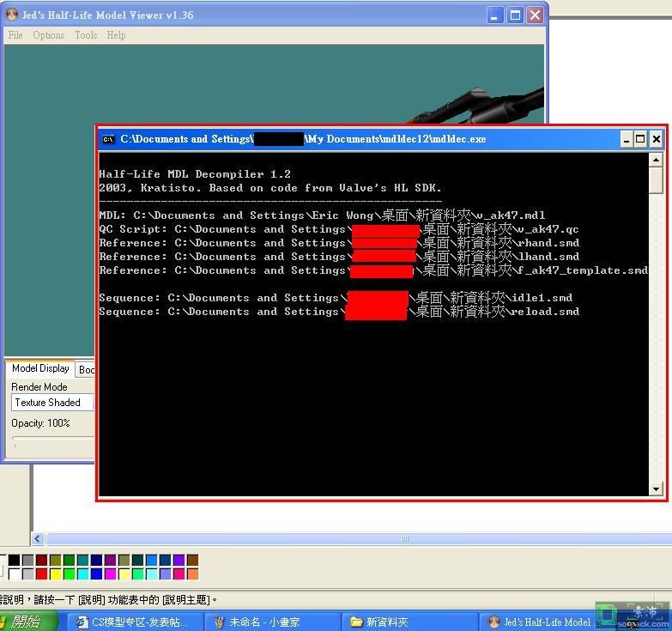Screen dimensions: 672x631
Task: Close Jed's Half-Life Model Viewer window
Action: [x=535, y=15]
